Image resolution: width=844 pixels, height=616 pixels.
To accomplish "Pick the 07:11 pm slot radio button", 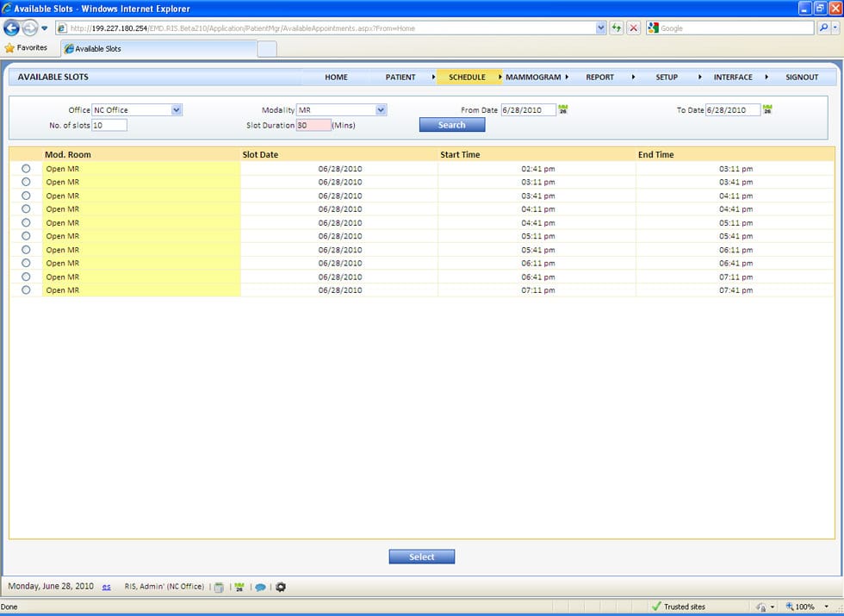I will 26,290.
